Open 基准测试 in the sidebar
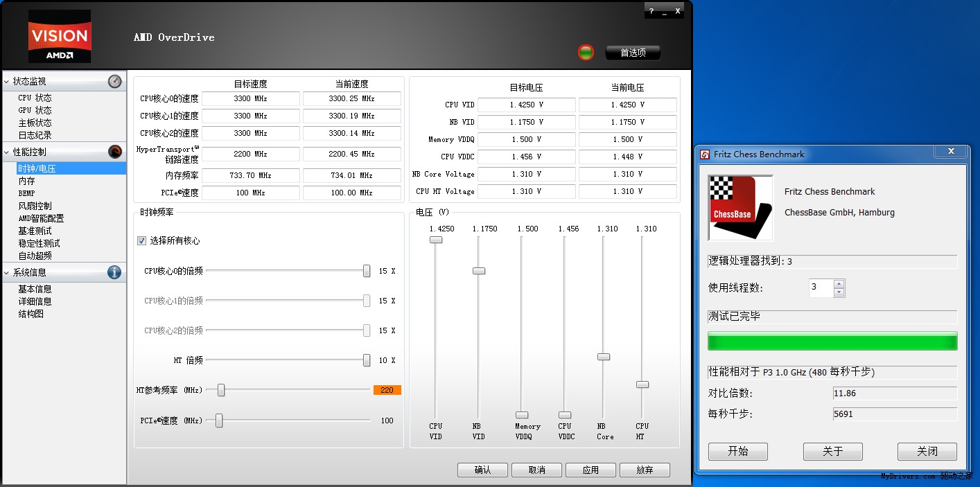 (35, 231)
